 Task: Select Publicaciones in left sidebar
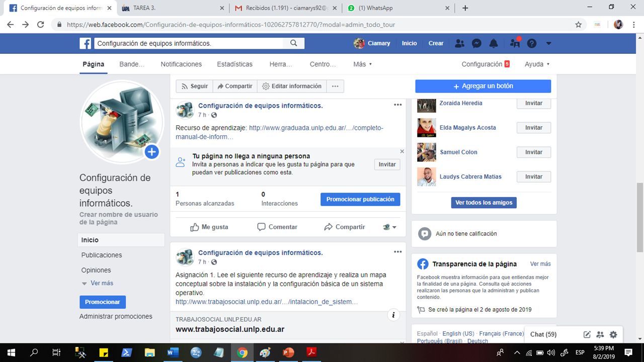[x=102, y=255]
